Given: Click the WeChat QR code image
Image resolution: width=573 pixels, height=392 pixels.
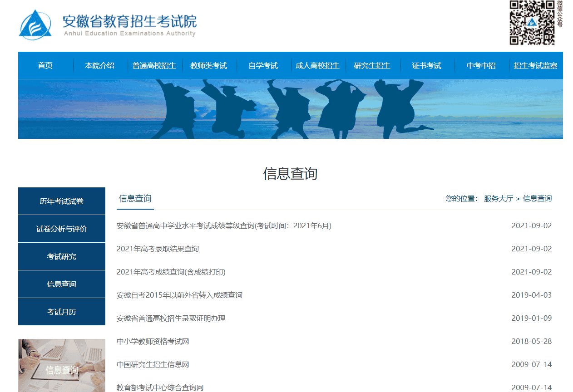Looking at the screenshot, I should 532,23.
